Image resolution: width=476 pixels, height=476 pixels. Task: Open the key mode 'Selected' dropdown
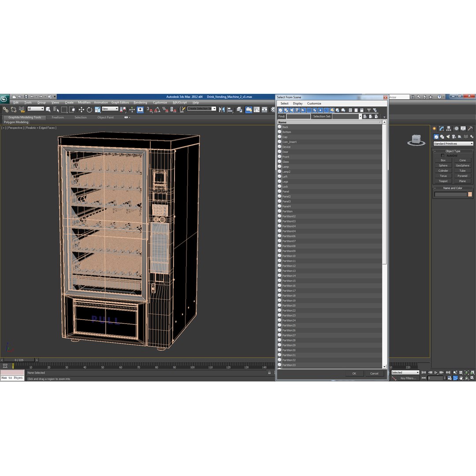(x=405, y=372)
